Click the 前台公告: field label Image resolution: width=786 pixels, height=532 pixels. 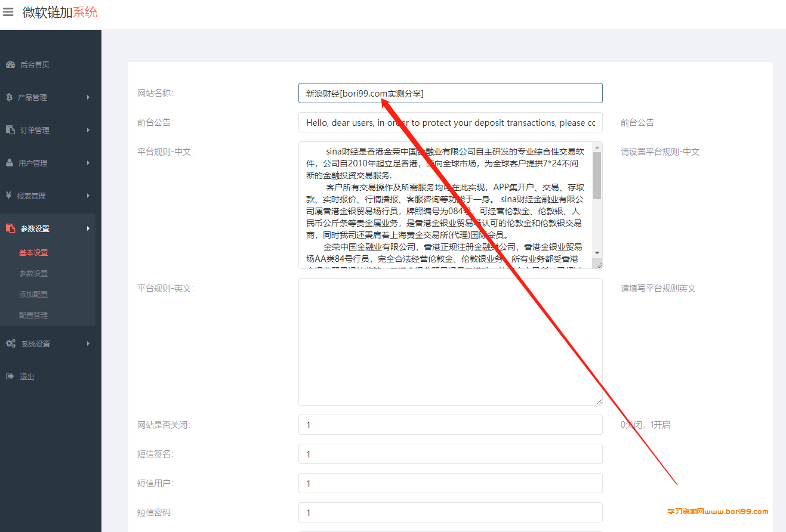coord(155,122)
